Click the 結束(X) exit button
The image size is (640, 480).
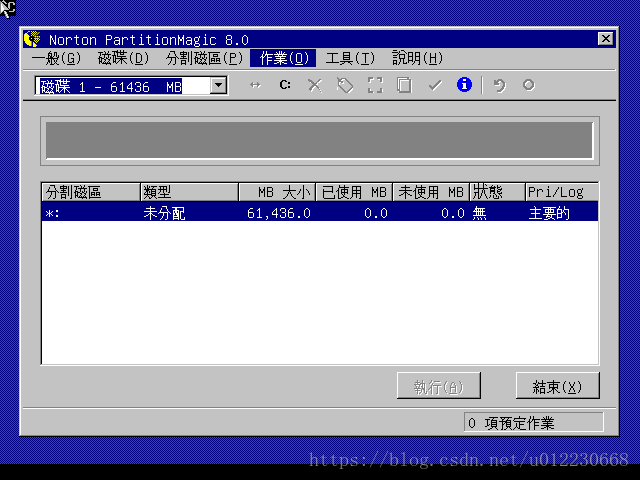(x=558, y=386)
